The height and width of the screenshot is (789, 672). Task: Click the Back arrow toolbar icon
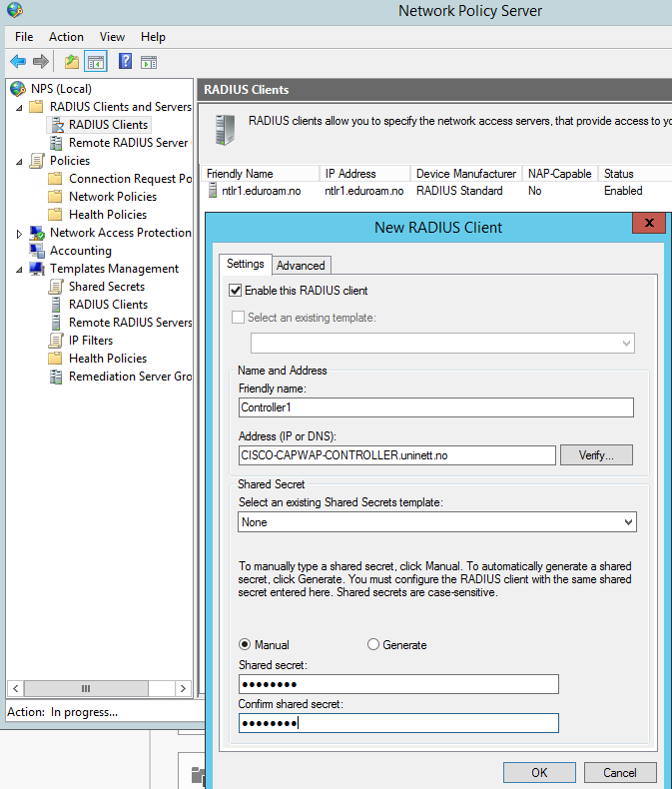(18, 62)
